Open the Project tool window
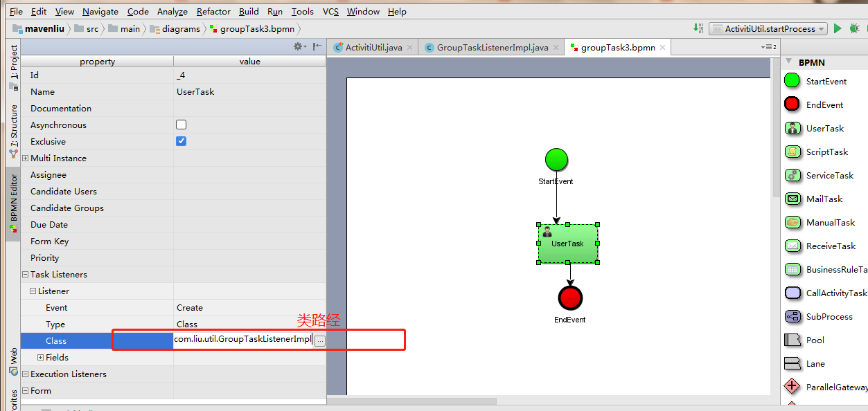 [x=13, y=68]
